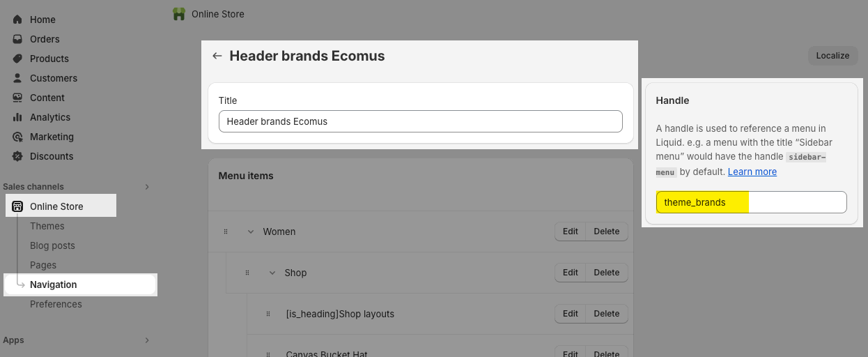Edit the [is_heading]Shop layouts item
Image resolution: width=868 pixels, height=357 pixels.
570,314
